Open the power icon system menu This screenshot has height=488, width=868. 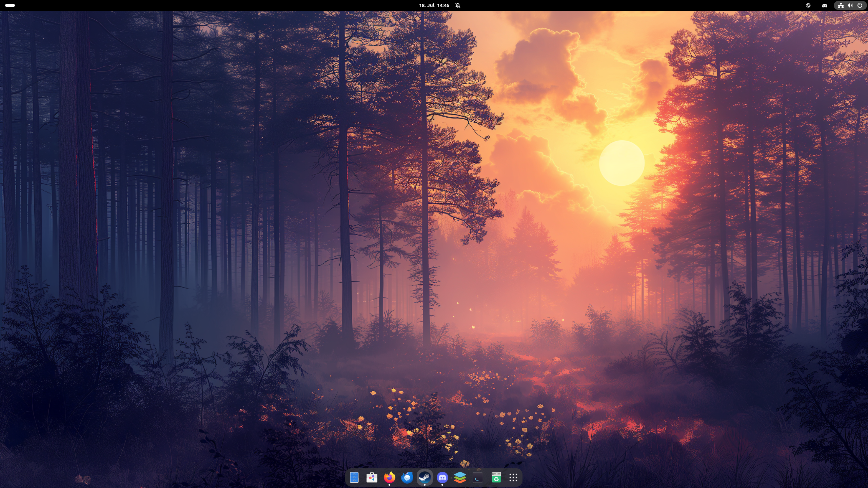point(860,5)
